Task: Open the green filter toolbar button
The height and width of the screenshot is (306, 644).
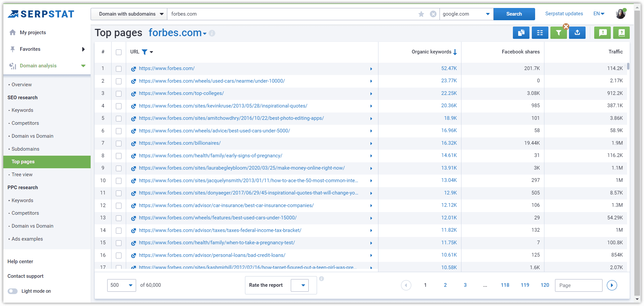Action: tap(559, 33)
